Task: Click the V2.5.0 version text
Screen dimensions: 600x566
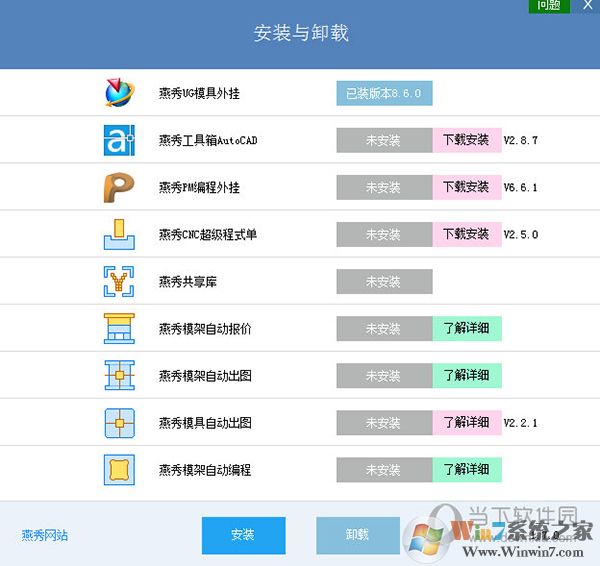Action: coord(521,235)
